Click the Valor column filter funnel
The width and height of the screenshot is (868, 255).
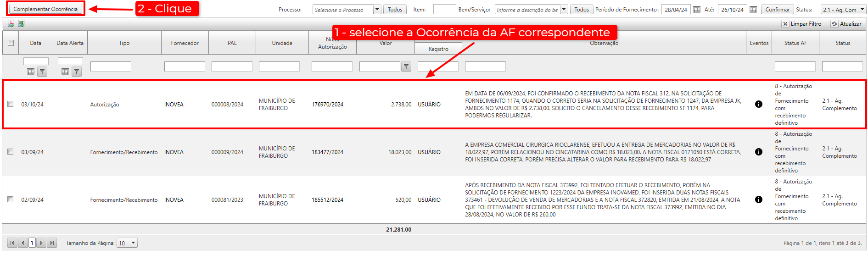pos(406,67)
